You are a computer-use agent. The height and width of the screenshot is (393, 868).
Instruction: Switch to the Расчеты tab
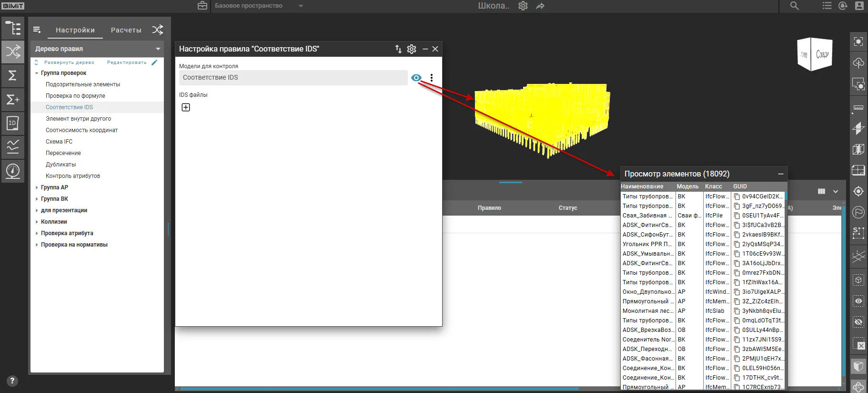[126, 30]
